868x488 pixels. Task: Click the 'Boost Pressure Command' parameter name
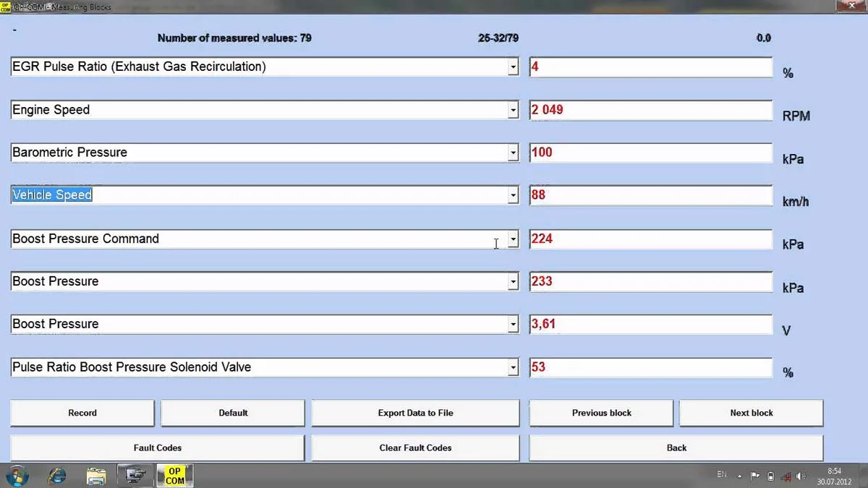85,239
